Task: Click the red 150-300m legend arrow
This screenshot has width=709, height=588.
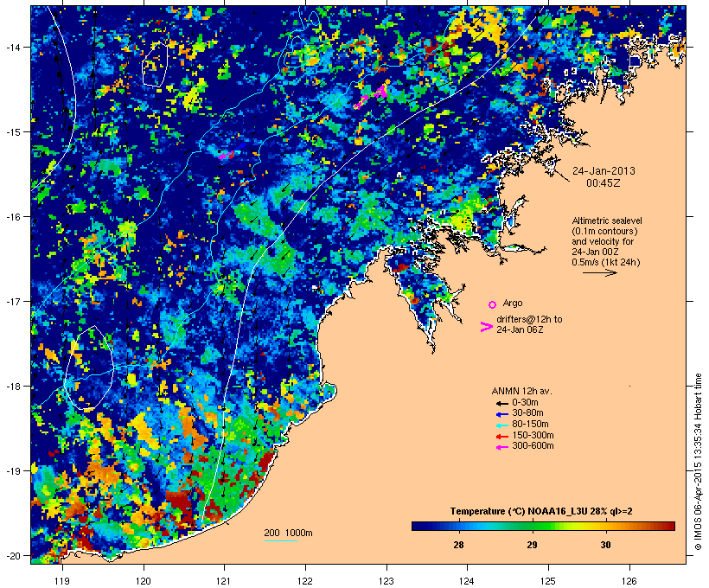Action: click(502, 437)
